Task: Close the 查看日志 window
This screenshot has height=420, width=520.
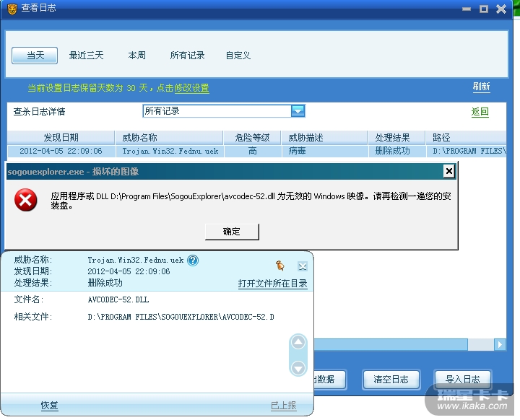Action: point(501,9)
